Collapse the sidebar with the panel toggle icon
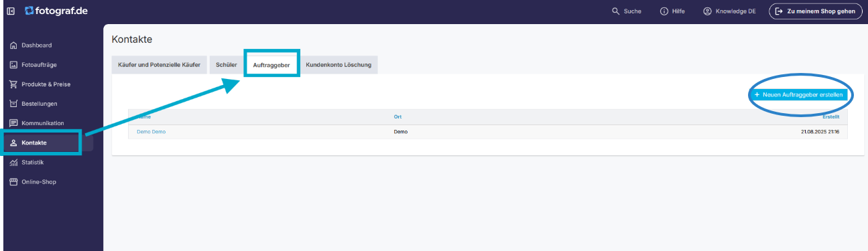The width and height of the screenshot is (868, 251). (11, 11)
